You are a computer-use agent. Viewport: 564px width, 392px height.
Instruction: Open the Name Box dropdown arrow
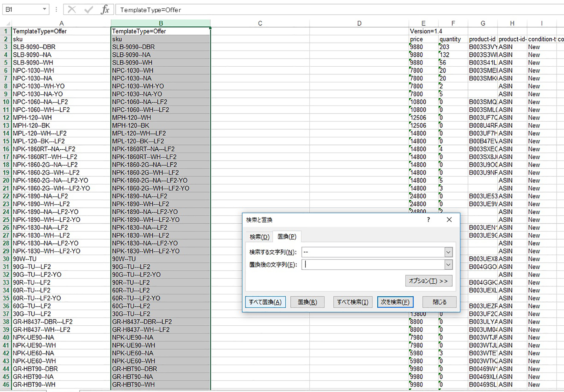[45, 9]
